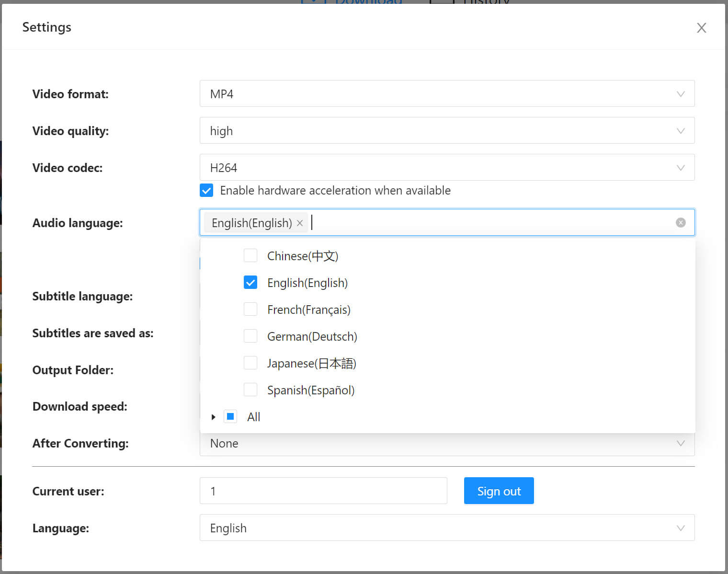Screen dimensions: 728x574
Task: Select Spanish(Español) from the language list
Action: tap(250, 390)
